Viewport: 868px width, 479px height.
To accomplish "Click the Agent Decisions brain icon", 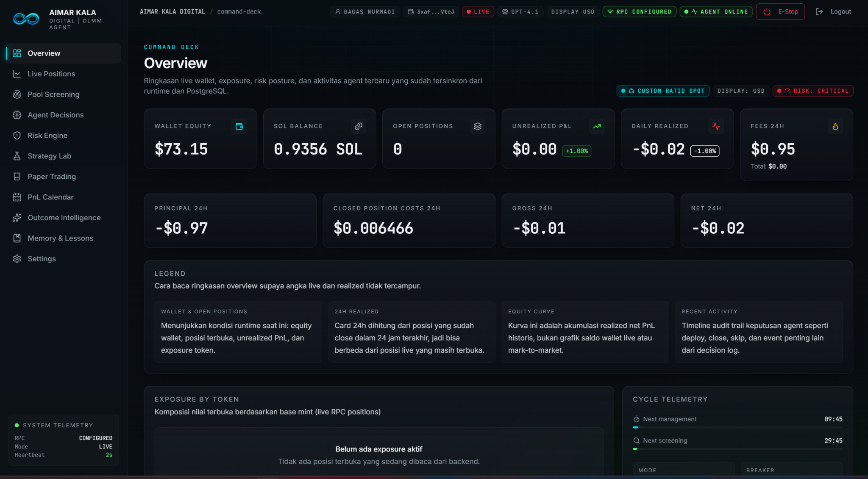I will 17,115.
